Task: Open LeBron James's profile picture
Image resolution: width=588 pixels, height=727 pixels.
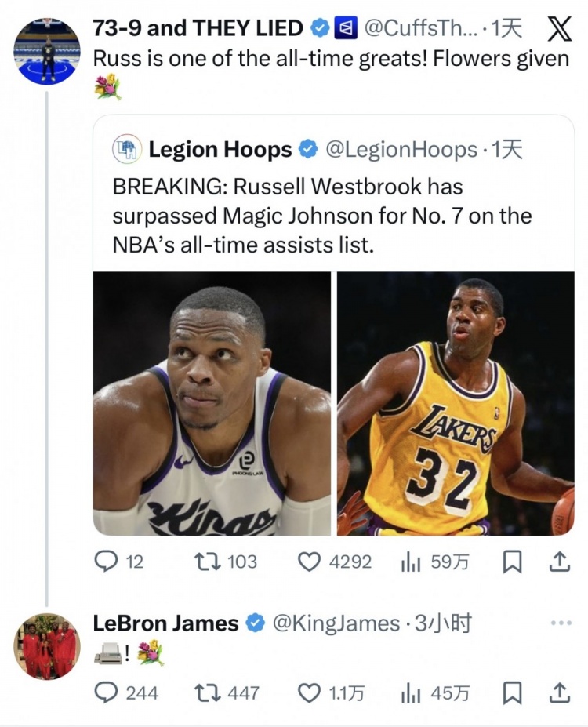Action: (x=47, y=645)
